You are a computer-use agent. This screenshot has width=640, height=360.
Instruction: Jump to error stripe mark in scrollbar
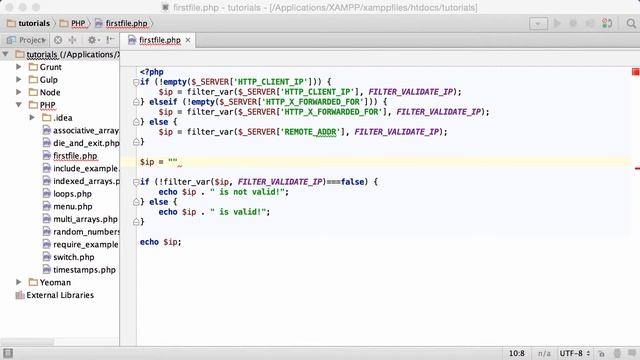point(637,168)
